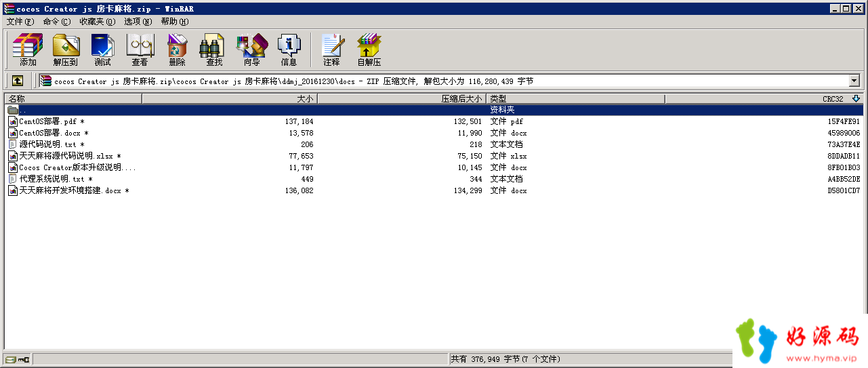Select file name 天天麻将开发环境搭建.docx *

pyautogui.click(x=74, y=190)
